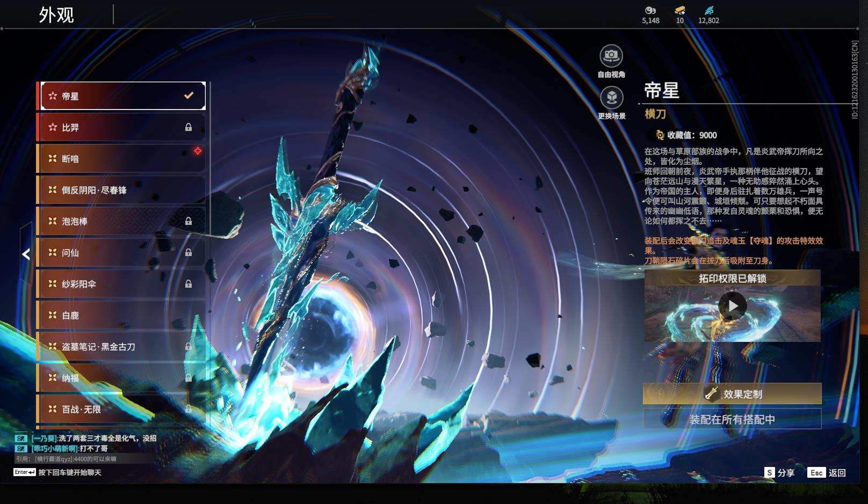Click the channel icon beside 乖巧小萌新啊 message

coord(21,448)
